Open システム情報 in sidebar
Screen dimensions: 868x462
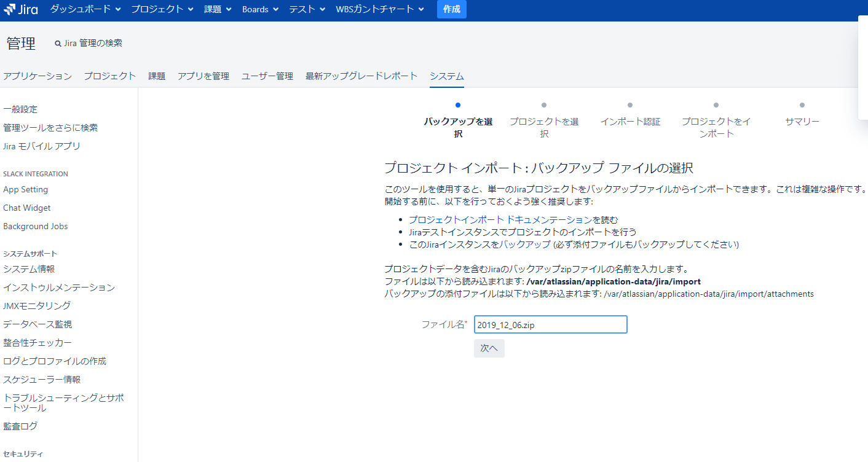29,269
